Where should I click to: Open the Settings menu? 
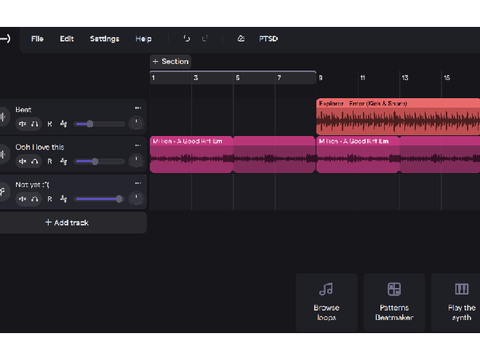[104, 39]
